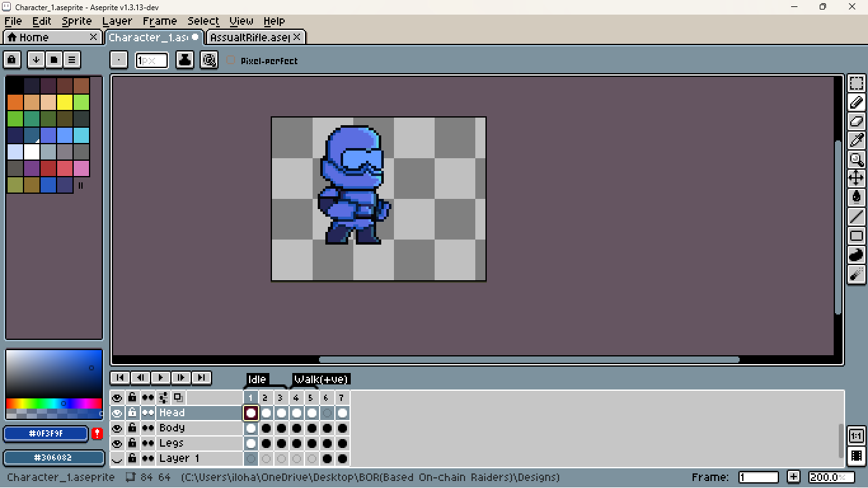868x488 pixels.
Task: Activate the Zoom magnifier tool
Action: point(856,159)
